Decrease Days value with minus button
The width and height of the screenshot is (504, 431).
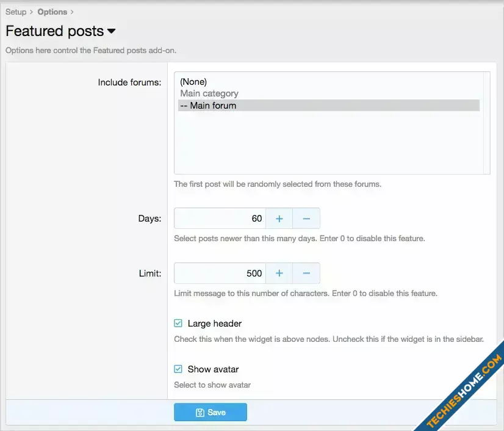click(x=306, y=219)
